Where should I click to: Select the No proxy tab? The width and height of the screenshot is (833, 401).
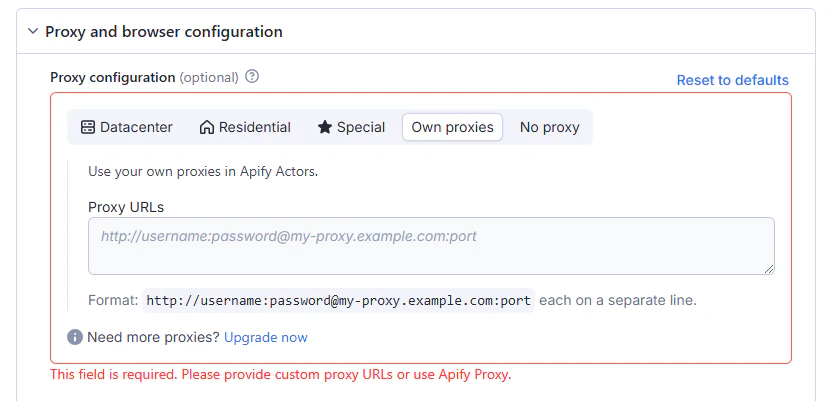[x=549, y=128]
